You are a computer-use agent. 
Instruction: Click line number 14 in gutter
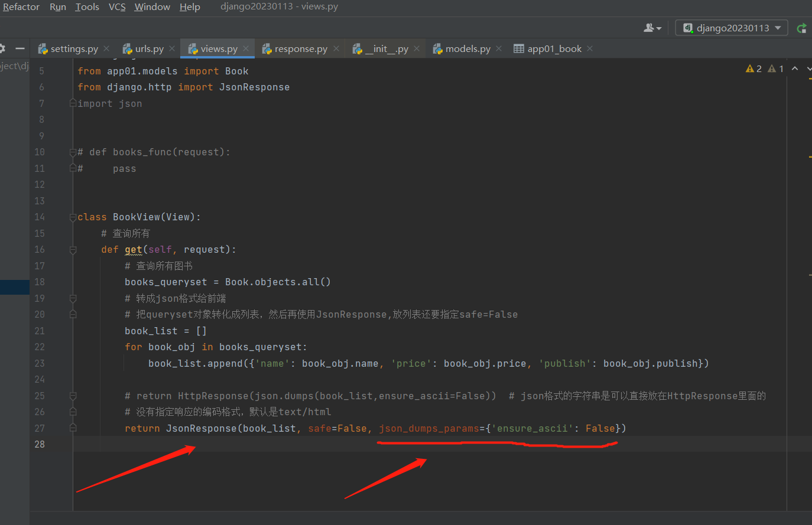click(40, 217)
